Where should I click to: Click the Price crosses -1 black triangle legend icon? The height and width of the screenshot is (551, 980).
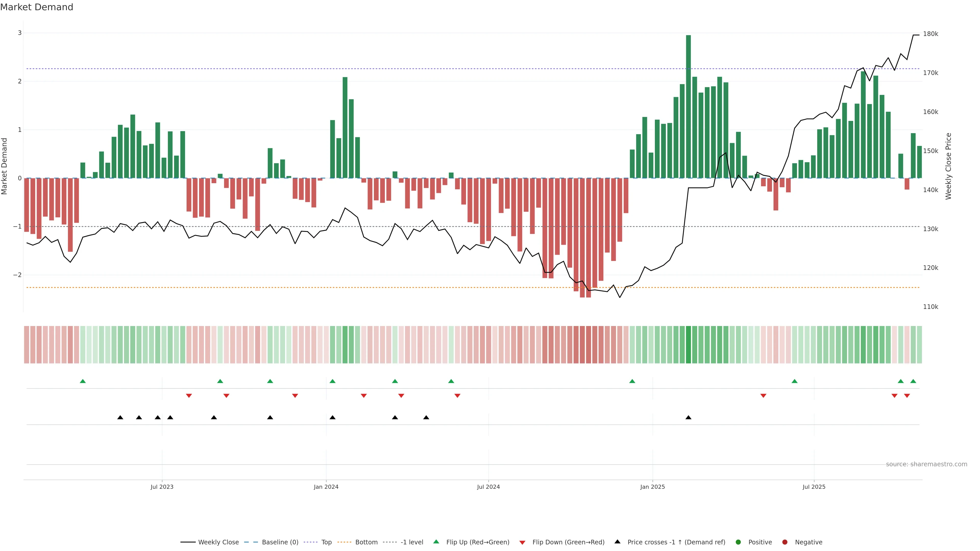click(x=617, y=542)
